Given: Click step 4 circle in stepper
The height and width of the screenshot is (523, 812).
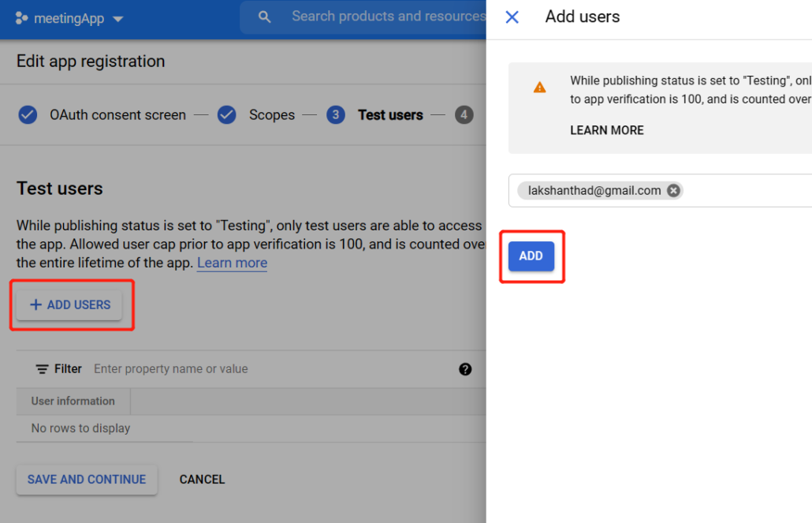Looking at the screenshot, I should [x=464, y=115].
